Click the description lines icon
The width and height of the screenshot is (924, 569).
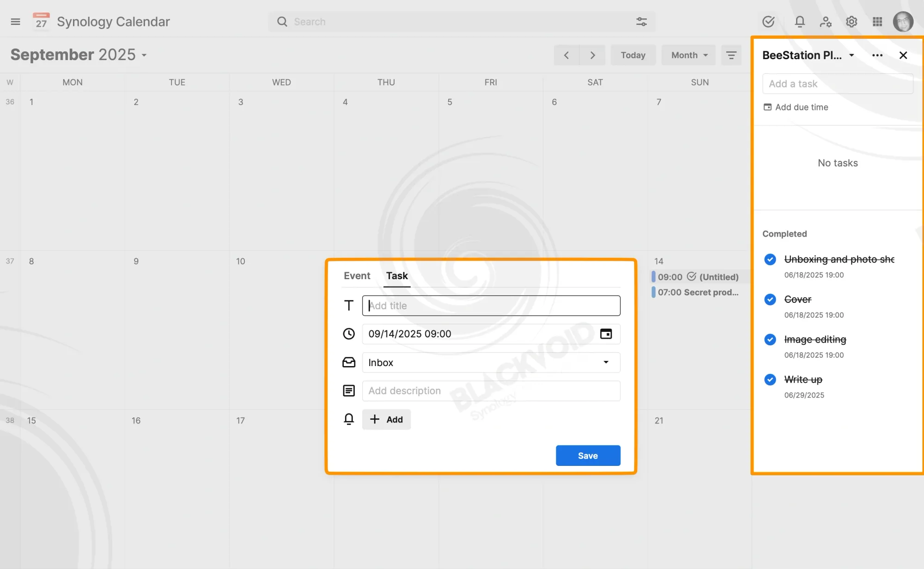click(x=349, y=391)
